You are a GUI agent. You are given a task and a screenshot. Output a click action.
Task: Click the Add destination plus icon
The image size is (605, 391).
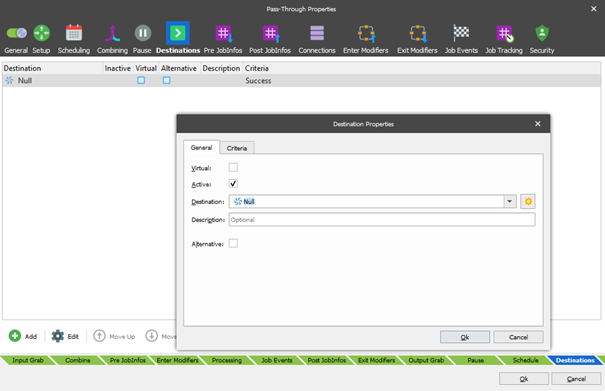point(15,336)
